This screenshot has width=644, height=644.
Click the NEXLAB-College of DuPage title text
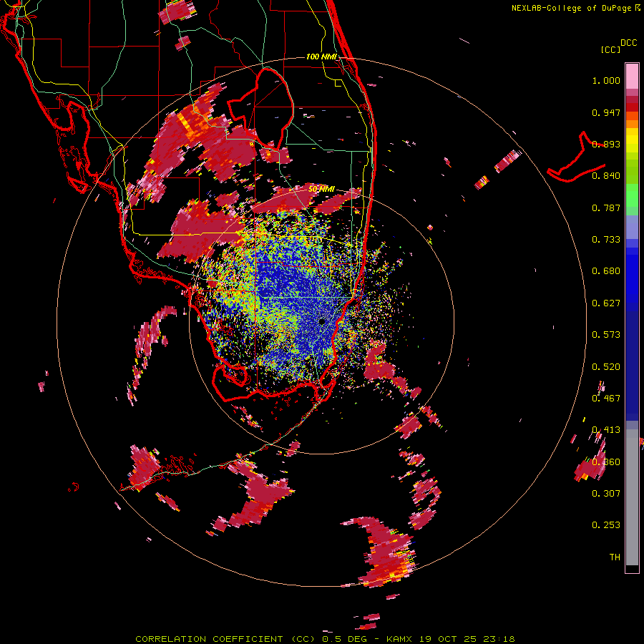coord(571,8)
